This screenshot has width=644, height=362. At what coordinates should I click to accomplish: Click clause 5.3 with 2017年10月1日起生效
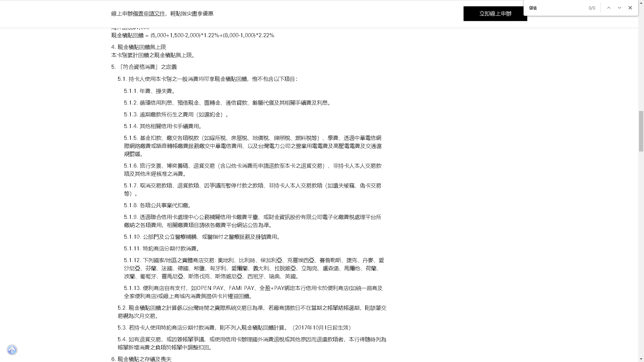pos(234,328)
